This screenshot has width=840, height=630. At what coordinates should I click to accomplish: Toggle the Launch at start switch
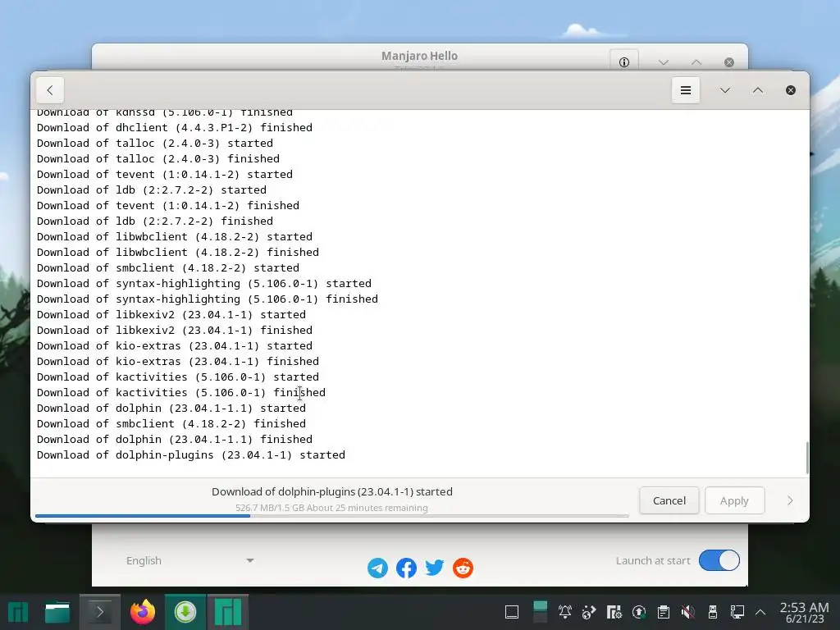click(x=719, y=560)
